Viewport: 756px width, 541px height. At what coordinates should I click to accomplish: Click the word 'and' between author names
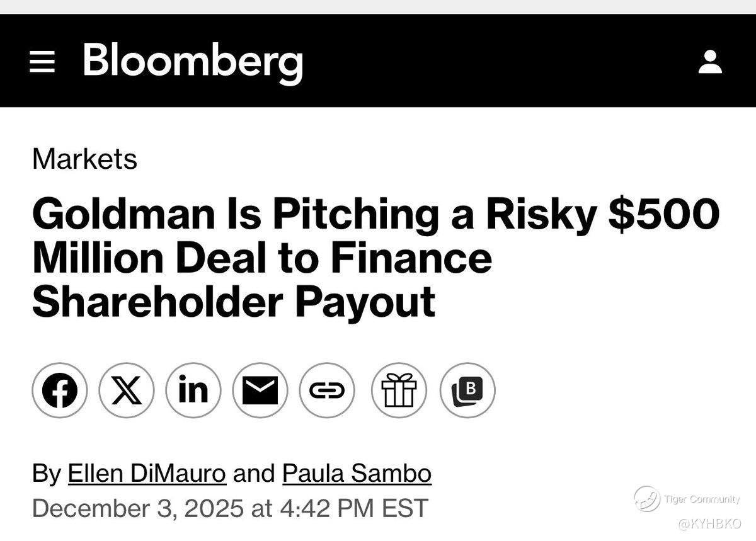coord(254,474)
